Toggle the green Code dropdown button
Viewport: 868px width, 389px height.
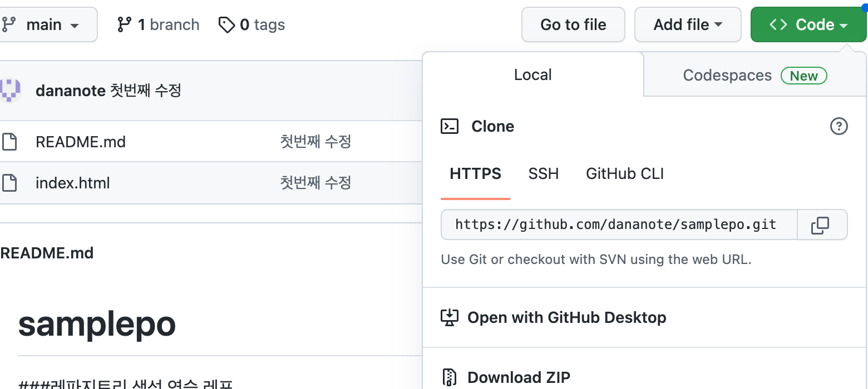808,24
